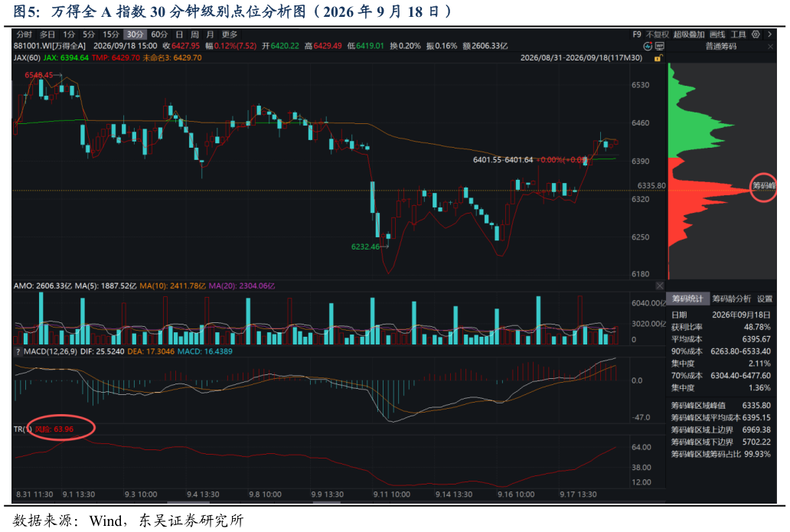Click the pulse monitor icon with red dot
The height and width of the screenshot is (532, 790).
648,46
